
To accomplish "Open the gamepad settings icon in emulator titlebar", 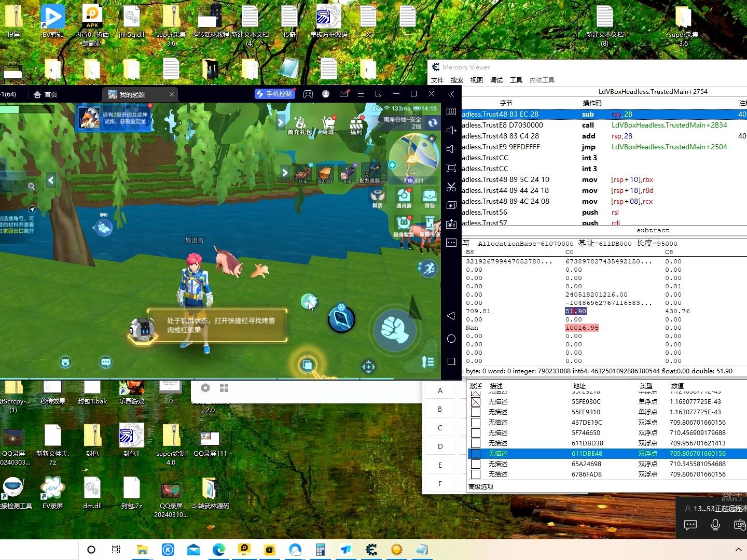I will (308, 94).
